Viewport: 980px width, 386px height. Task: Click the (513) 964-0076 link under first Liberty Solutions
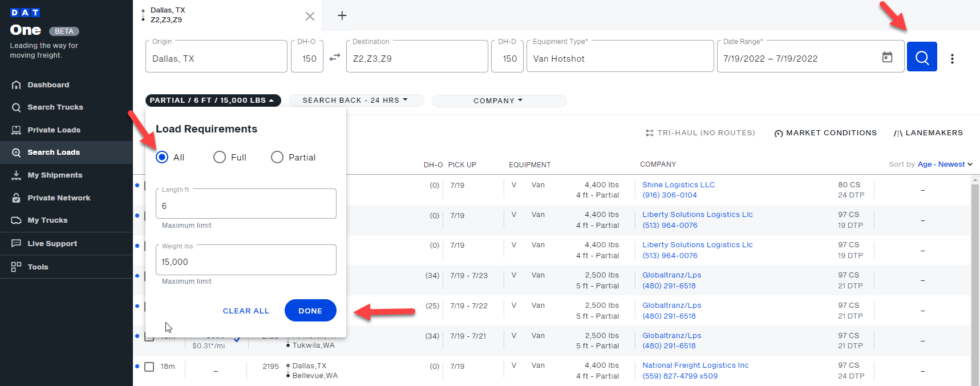coord(670,226)
